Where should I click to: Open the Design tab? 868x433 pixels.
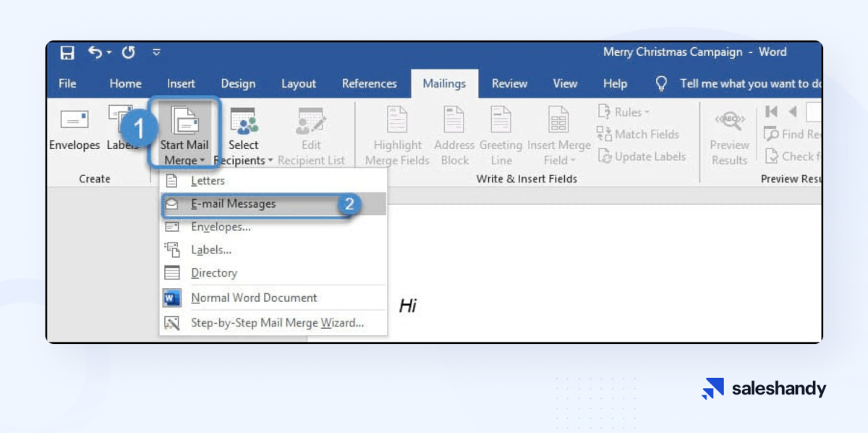tap(238, 84)
